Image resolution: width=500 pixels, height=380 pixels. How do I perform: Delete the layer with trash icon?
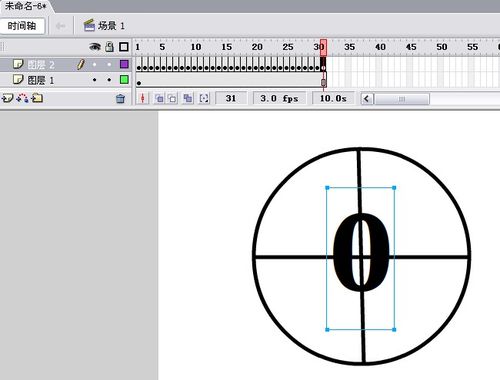[x=120, y=98]
